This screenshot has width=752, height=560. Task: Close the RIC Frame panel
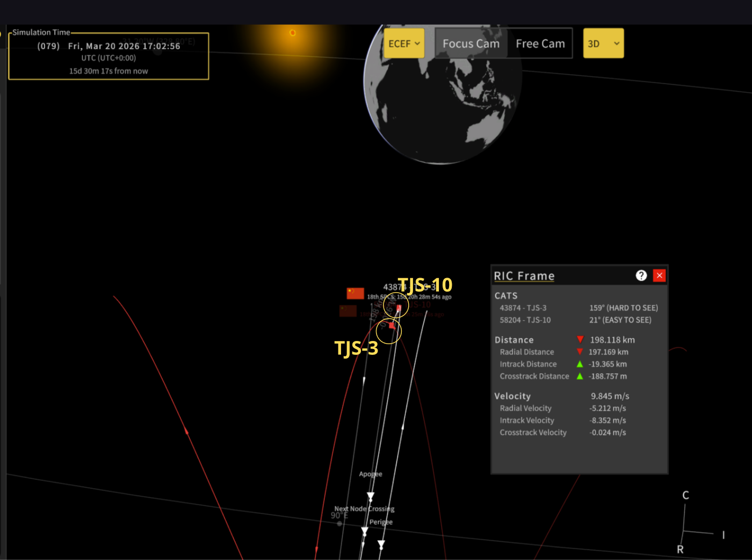tap(659, 275)
